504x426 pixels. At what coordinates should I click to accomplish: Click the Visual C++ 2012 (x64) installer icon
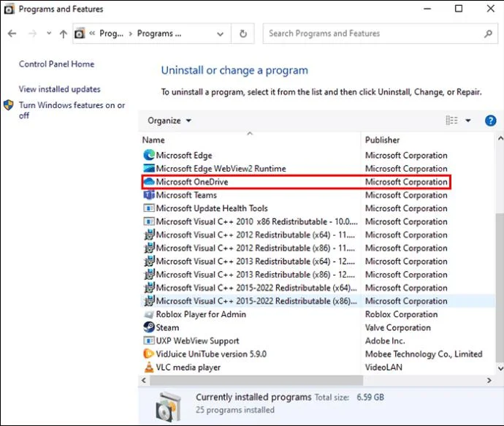[x=149, y=235]
